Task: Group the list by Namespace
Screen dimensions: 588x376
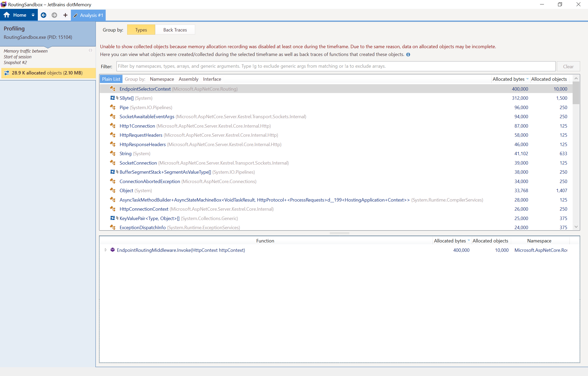Action: pos(162,79)
